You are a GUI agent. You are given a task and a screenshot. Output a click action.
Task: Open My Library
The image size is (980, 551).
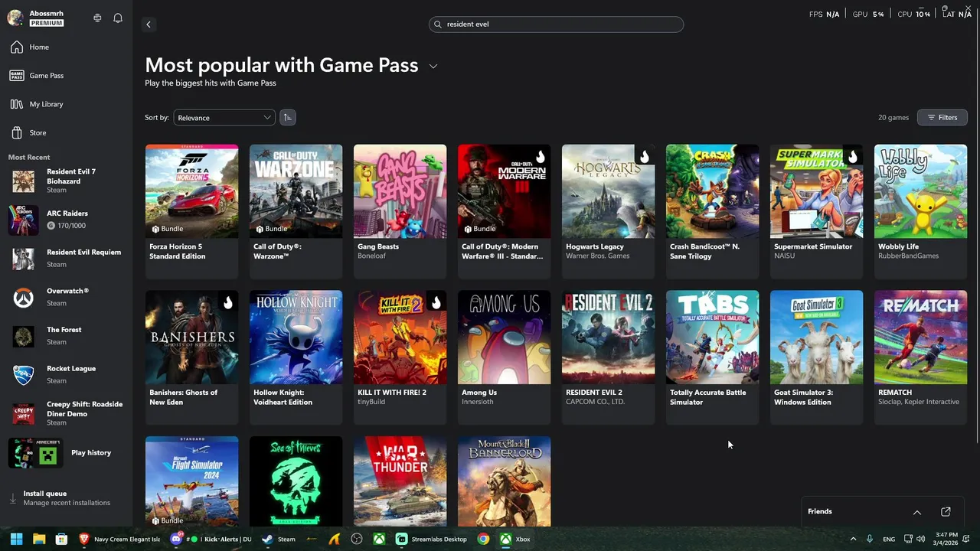pos(66,104)
